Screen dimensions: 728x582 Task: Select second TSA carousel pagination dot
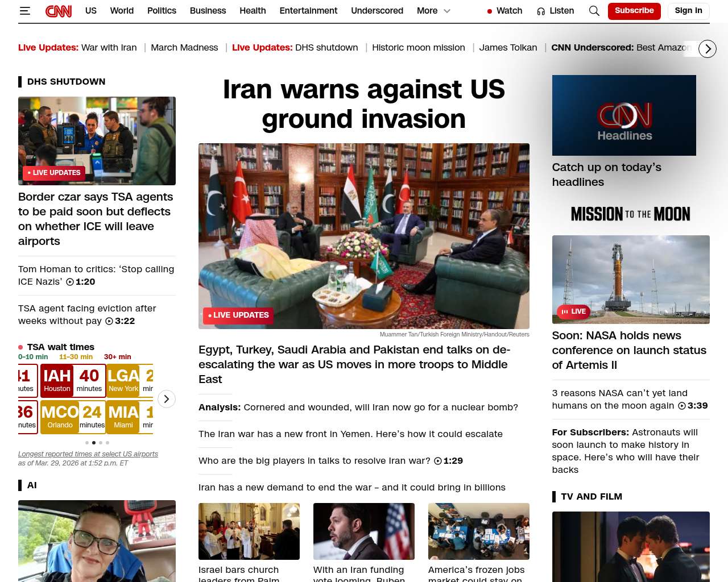(94, 442)
